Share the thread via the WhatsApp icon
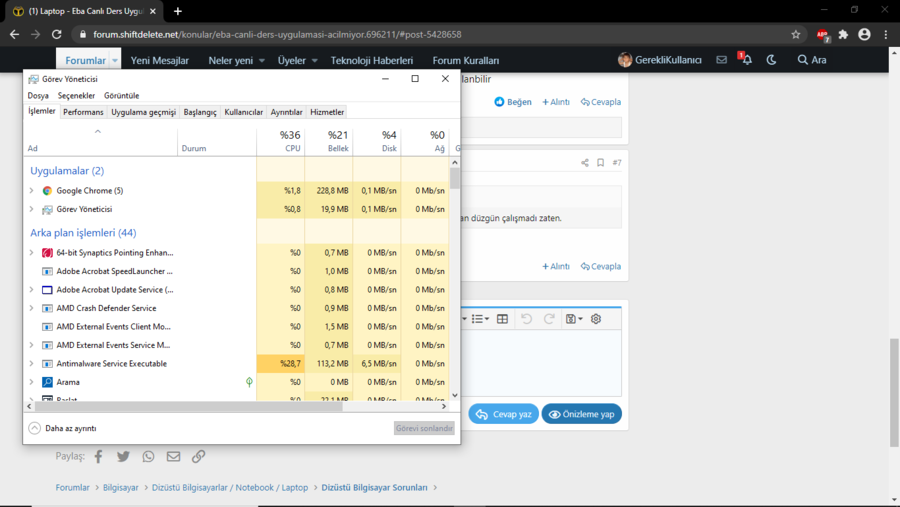Screen dimensions: 900x507 click(148, 456)
